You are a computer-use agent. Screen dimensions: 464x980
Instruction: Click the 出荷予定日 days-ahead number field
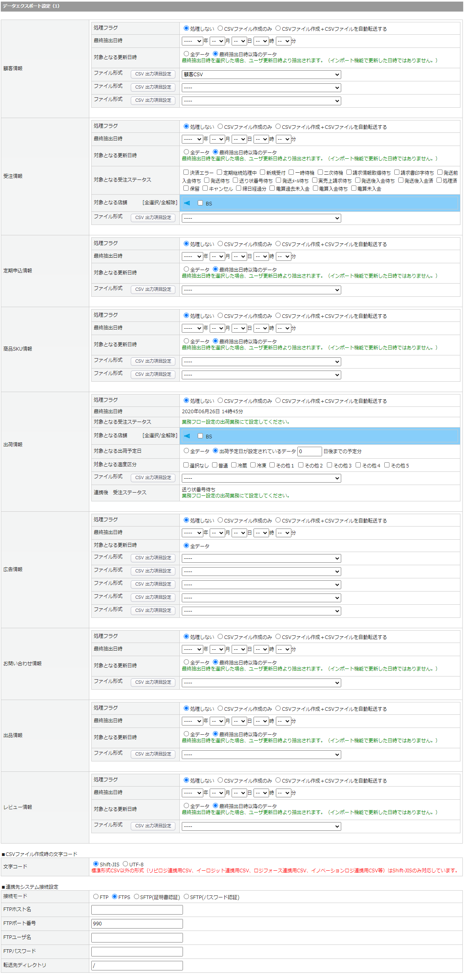coord(309,451)
